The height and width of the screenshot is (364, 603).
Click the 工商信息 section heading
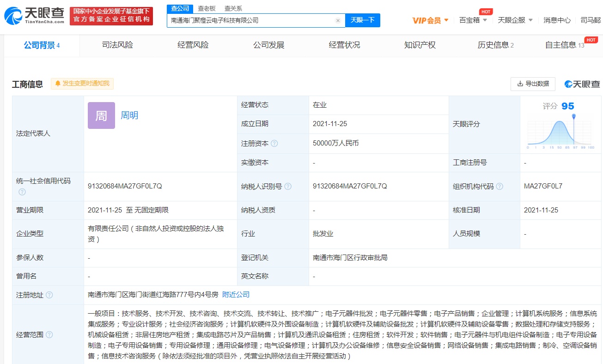click(x=28, y=84)
